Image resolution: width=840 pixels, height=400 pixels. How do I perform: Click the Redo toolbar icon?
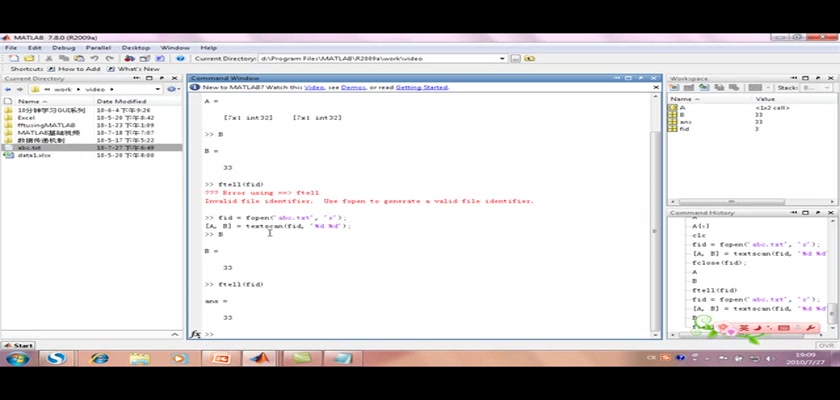109,58
